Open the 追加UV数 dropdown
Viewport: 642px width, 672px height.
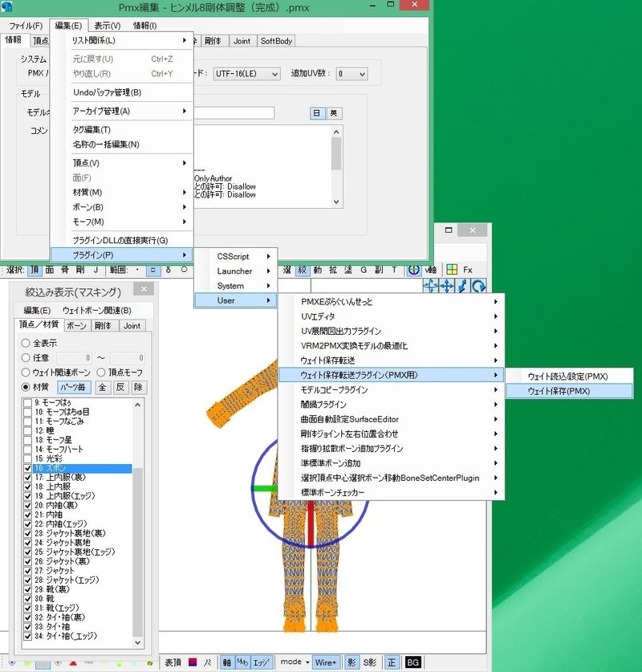point(351,74)
